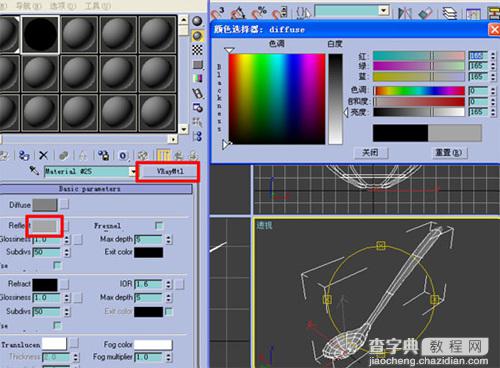Image resolution: width=500 pixels, height=368 pixels.
Task: Click Reset Map/Material X icon
Action: click(43, 155)
